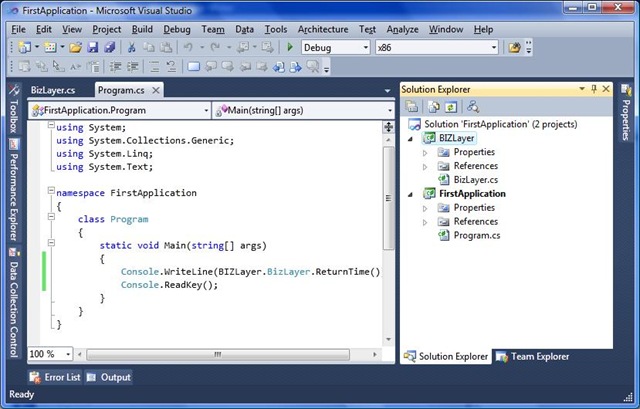Click the New Project toolbar icon

click(x=24, y=47)
